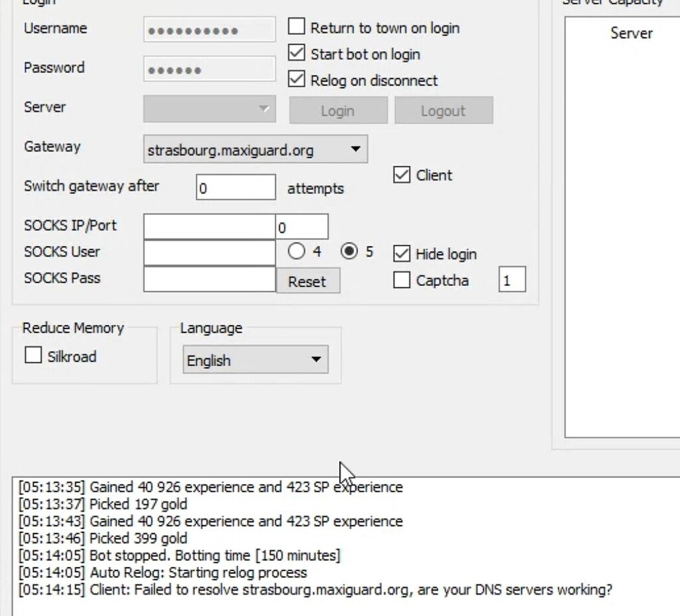Screen dimensions: 680x616
Task: Select SOCKS version 4 radio button
Action: 296,251
